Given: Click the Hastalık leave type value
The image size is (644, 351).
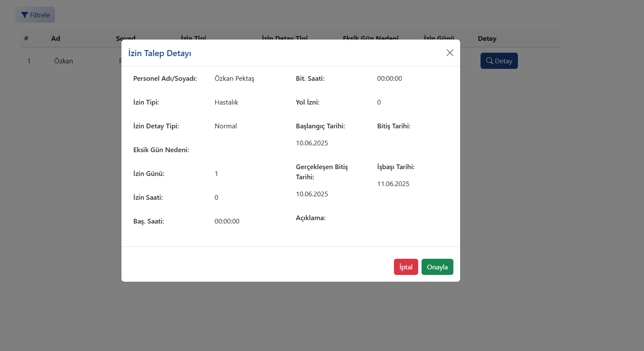Looking at the screenshot, I should 226,102.
